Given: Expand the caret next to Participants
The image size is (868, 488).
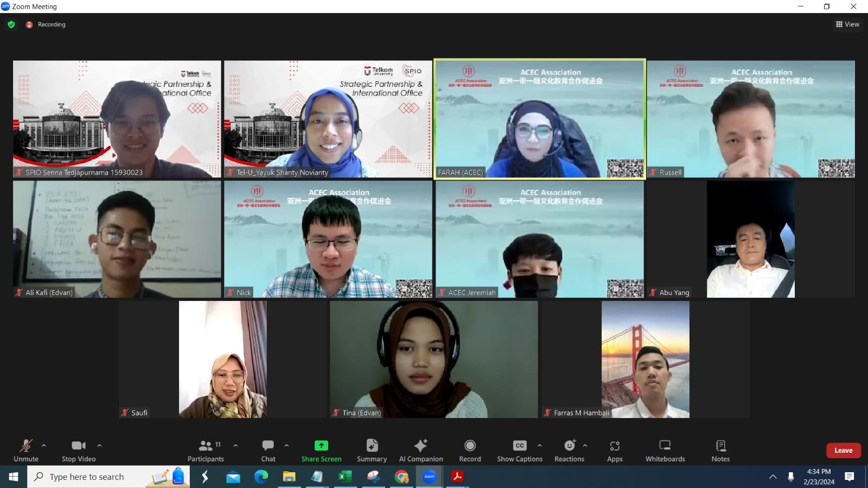Looking at the screenshot, I should (x=235, y=446).
